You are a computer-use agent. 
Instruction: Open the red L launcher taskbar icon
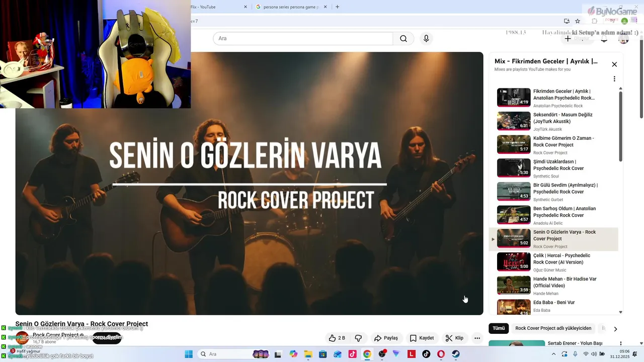(412, 354)
